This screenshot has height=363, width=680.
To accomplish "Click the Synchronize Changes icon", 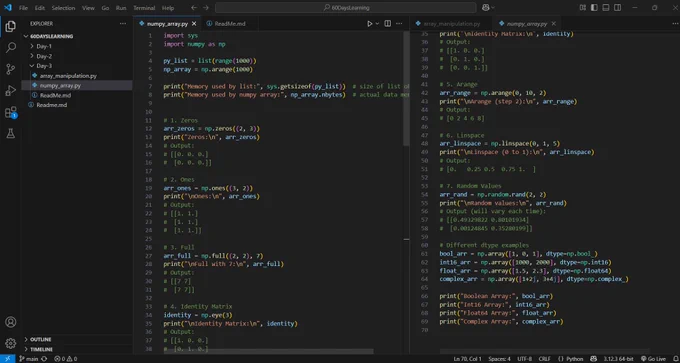I will click(44, 359).
